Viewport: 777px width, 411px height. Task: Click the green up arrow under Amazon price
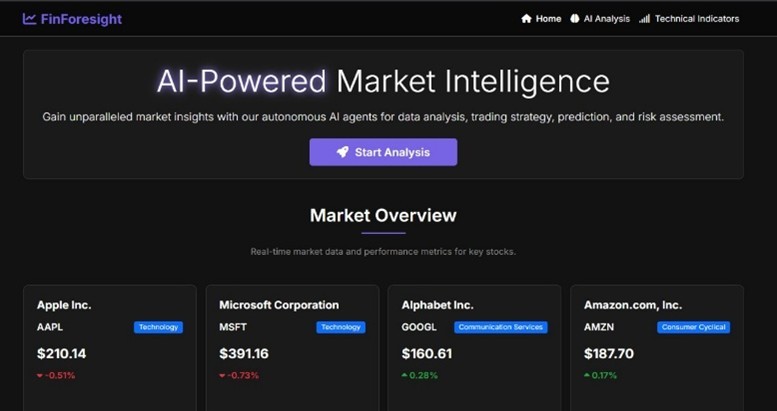point(587,375)
